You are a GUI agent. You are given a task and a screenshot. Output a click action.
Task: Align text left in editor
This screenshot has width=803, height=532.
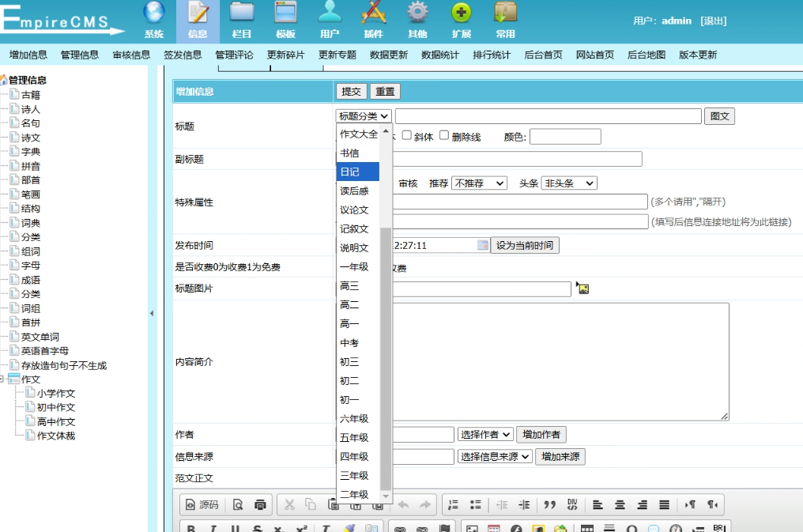click(x=598, y=505)
